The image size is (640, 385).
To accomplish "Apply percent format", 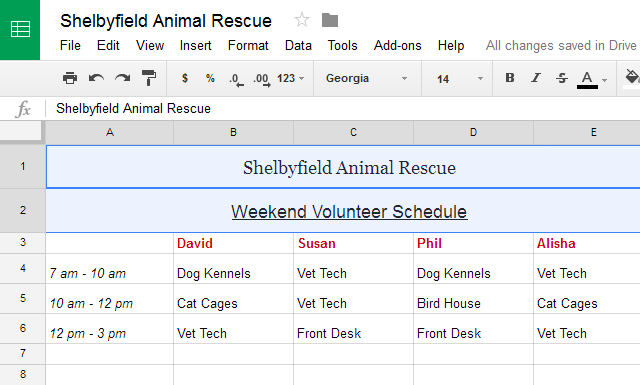I will 210,78.
